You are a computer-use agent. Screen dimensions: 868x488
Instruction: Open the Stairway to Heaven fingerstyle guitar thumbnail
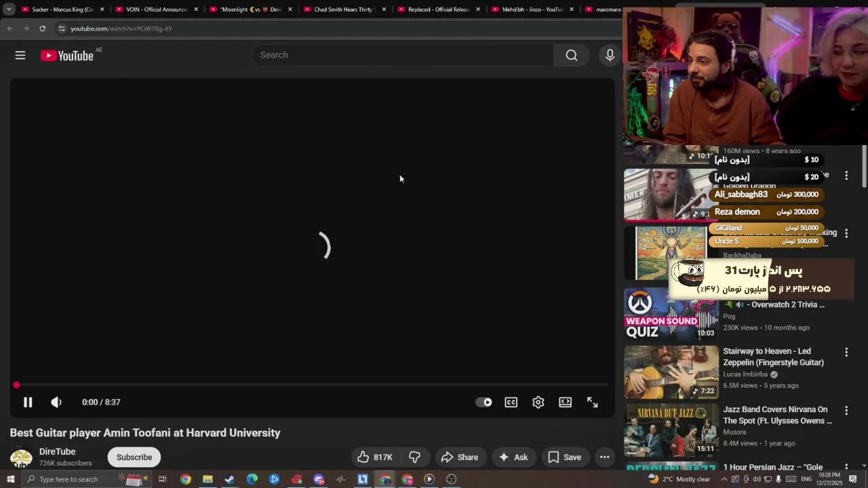[671, 372]
